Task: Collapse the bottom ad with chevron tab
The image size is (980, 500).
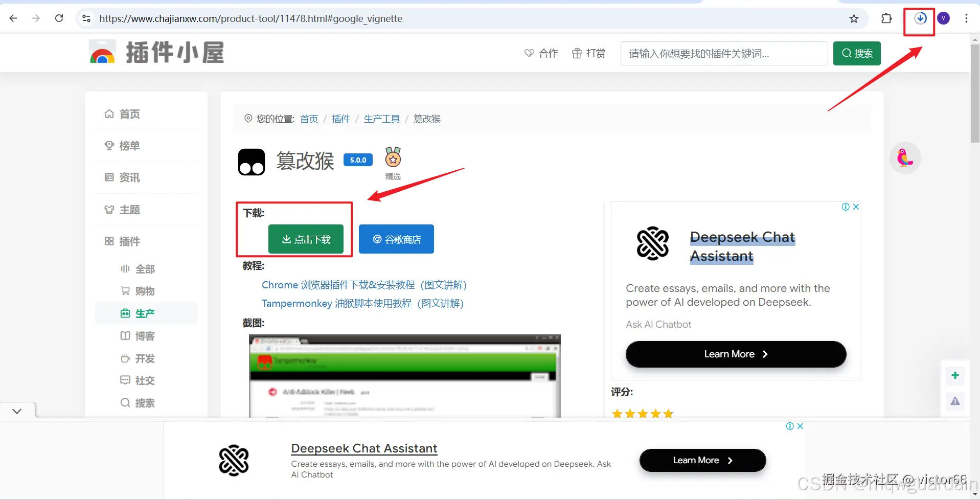Action: point(17,411)
